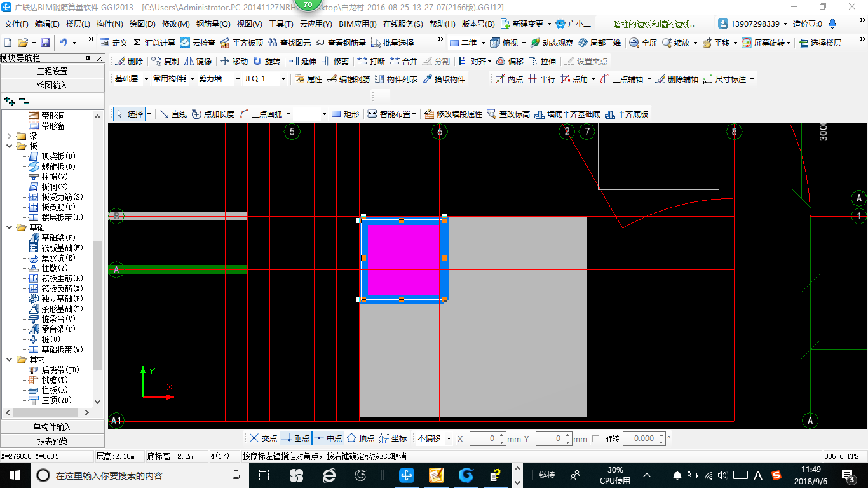The image size is (868, 488).
Task: Activate 拾取构件 pick component tool
Action: (444, 79)
